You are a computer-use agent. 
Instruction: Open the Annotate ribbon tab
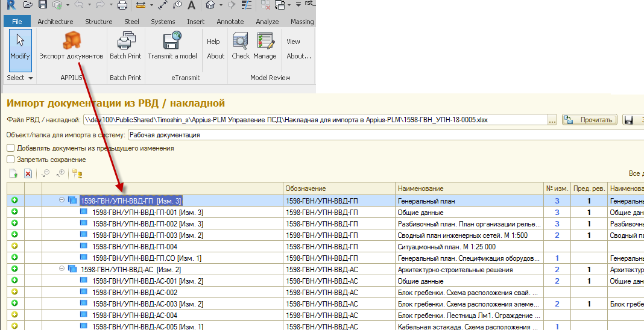[x=230, y=22]
